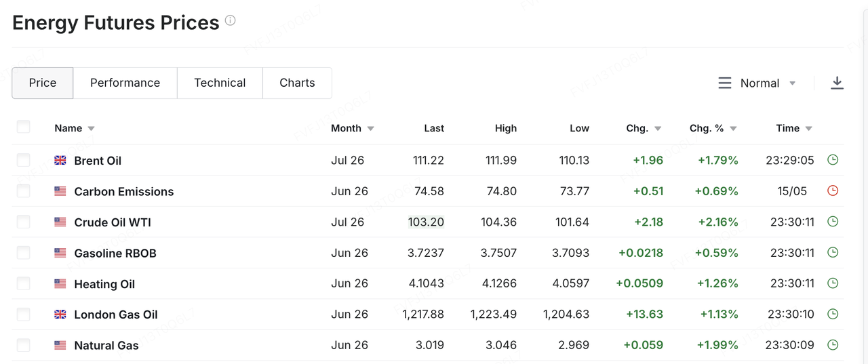Image resolution: width=868 pixels, height=364 pixels.
Task: Click Crude Oil WTI last price 103.20
Action: pyautogui.click(x=427, y=222)
